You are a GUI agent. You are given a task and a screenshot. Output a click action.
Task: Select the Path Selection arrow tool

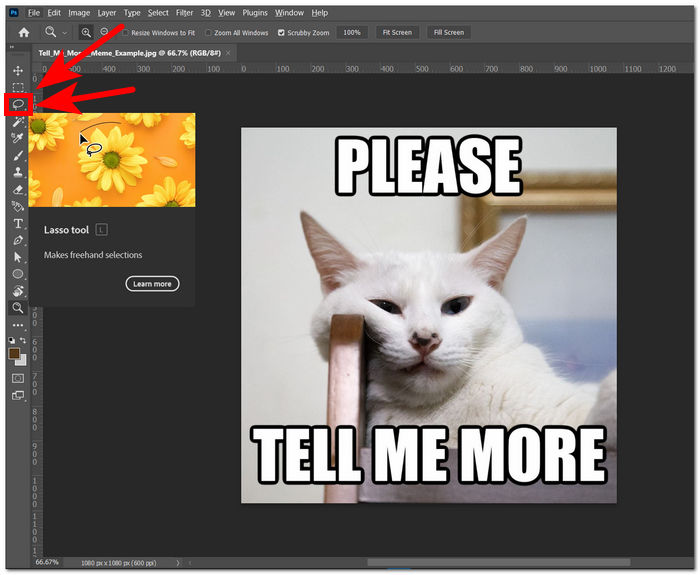click(18, 257)
